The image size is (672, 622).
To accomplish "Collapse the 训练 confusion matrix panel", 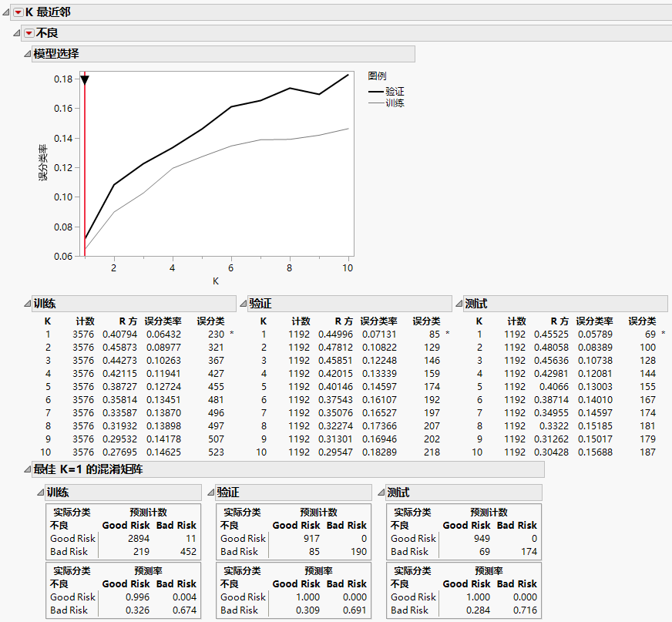I will coord(39,493).
